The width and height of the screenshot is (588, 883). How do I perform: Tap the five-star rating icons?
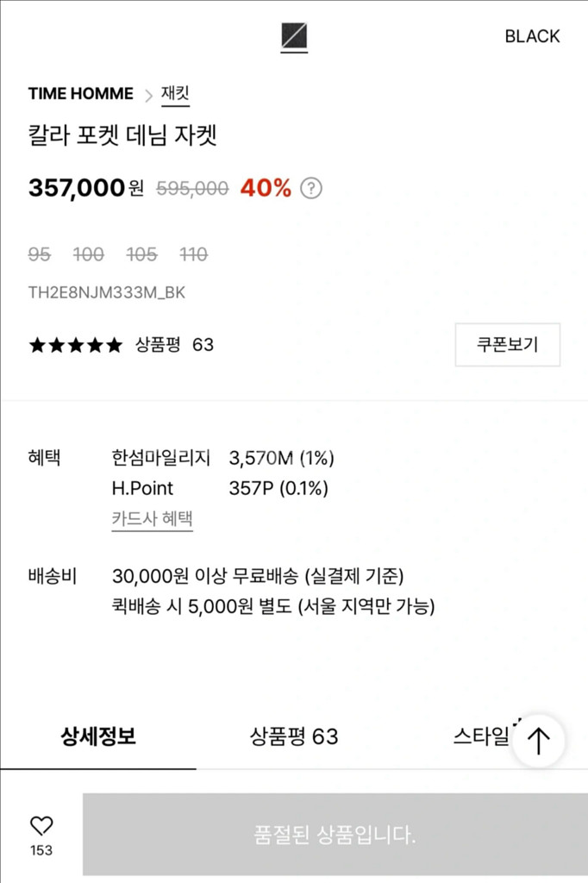pyautogui.click(x=76, y=346)
